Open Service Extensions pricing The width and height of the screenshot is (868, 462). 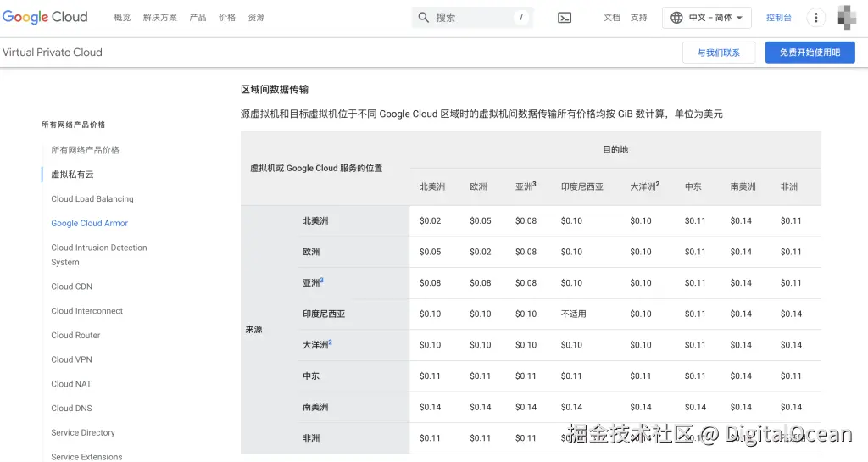[x=87, y=456]
